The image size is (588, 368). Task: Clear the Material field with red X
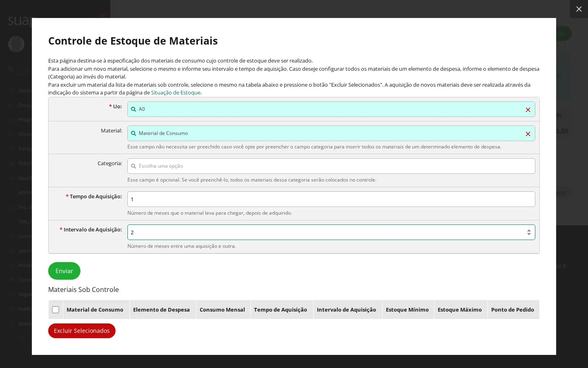tap(528, 134)
